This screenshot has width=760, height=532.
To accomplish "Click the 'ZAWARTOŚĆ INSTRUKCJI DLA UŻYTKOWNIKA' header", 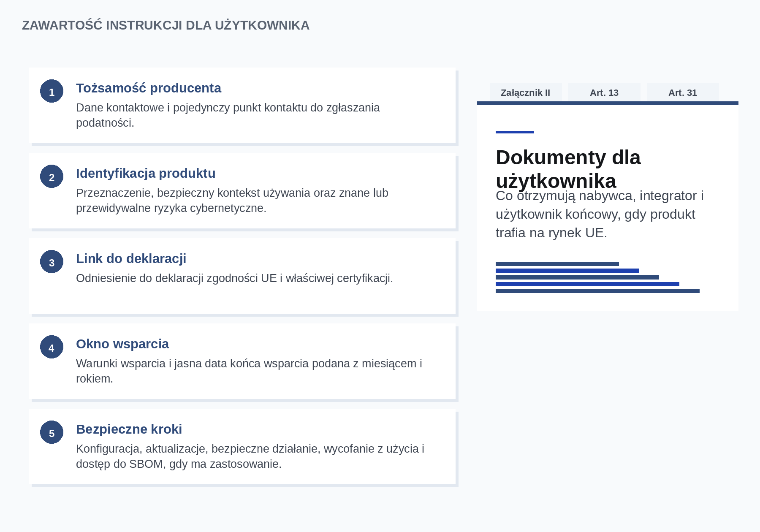I will 166,25.
